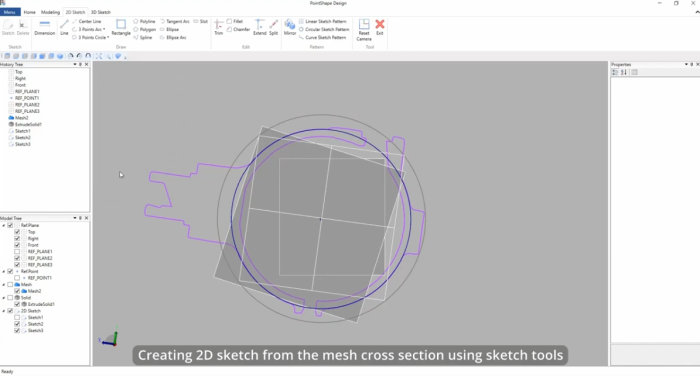Activate the Trim edit tool
700x376 pixels.
(x=218, y=27)
